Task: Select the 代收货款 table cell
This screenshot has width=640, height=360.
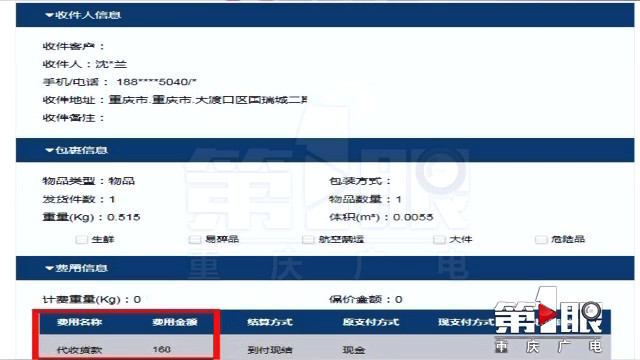Action: pyautogui.click(x=79, y=350)
